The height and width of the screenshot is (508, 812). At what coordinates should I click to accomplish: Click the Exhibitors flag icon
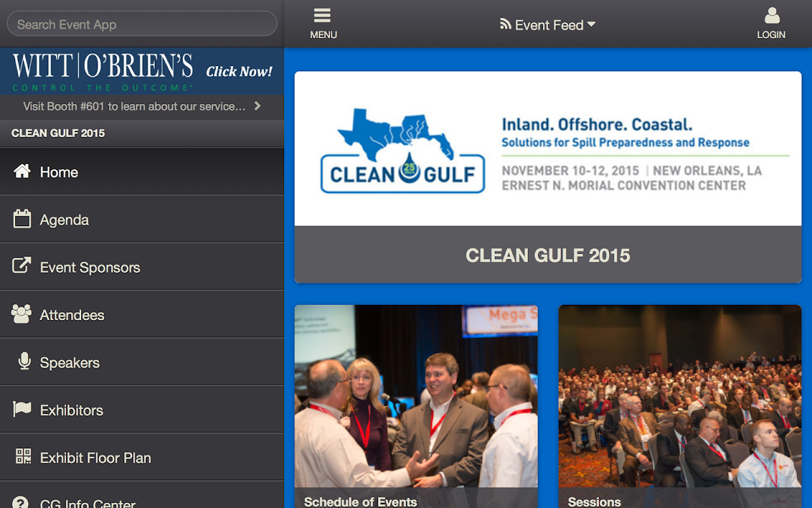22,409
